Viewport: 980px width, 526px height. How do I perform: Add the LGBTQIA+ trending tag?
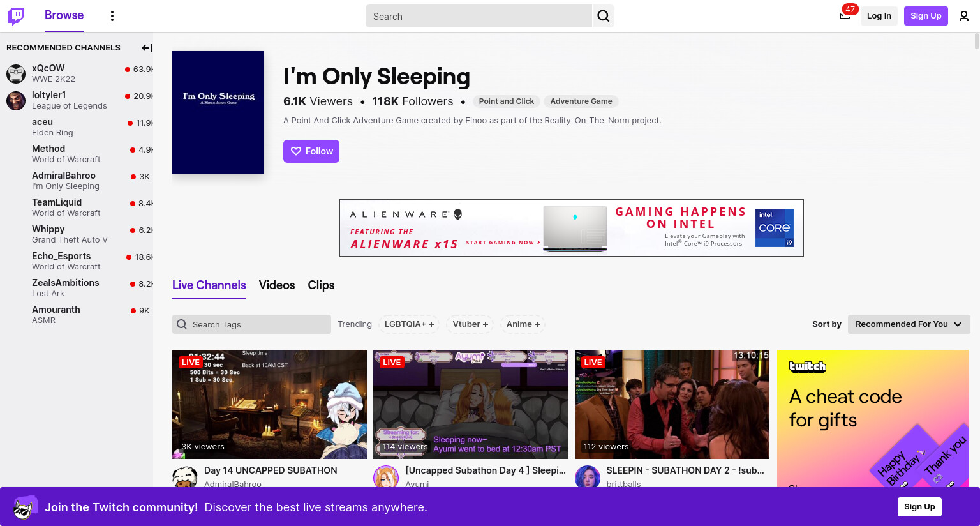tap(409, 324)
